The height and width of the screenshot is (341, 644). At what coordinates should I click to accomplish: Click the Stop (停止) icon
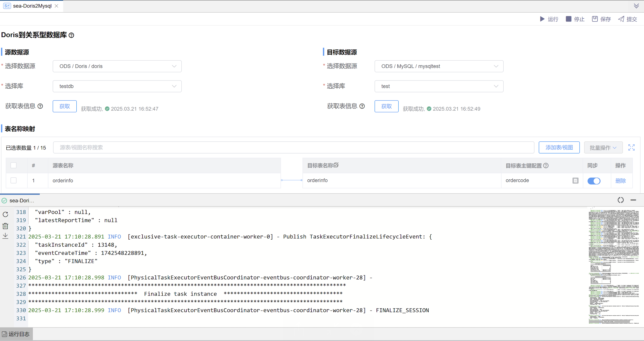pos(568,19)
